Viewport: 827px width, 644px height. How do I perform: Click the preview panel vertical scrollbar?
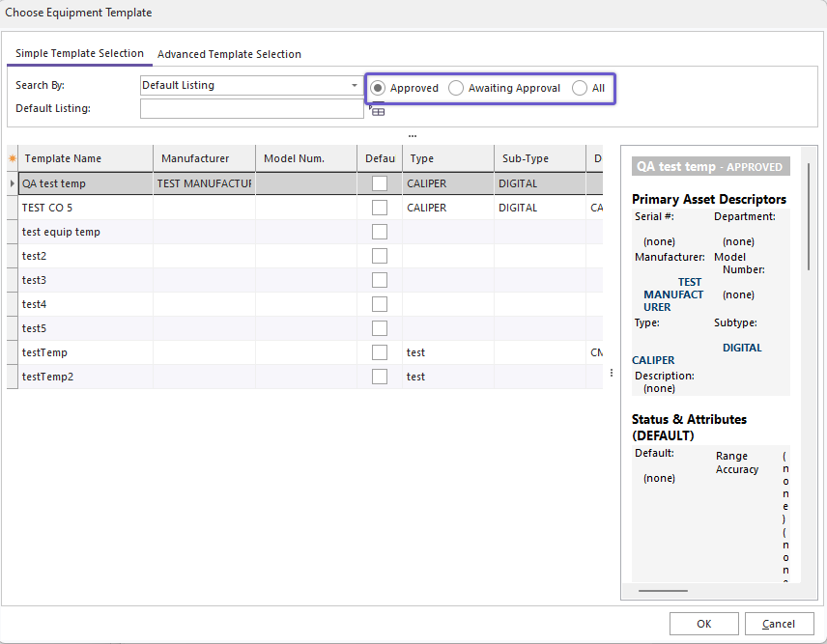pos(809,217)
